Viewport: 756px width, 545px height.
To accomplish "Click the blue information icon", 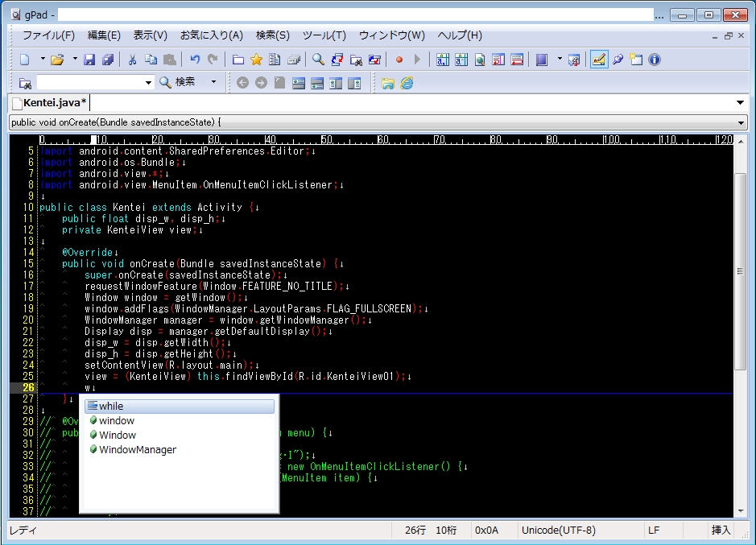I will (654, 60).
